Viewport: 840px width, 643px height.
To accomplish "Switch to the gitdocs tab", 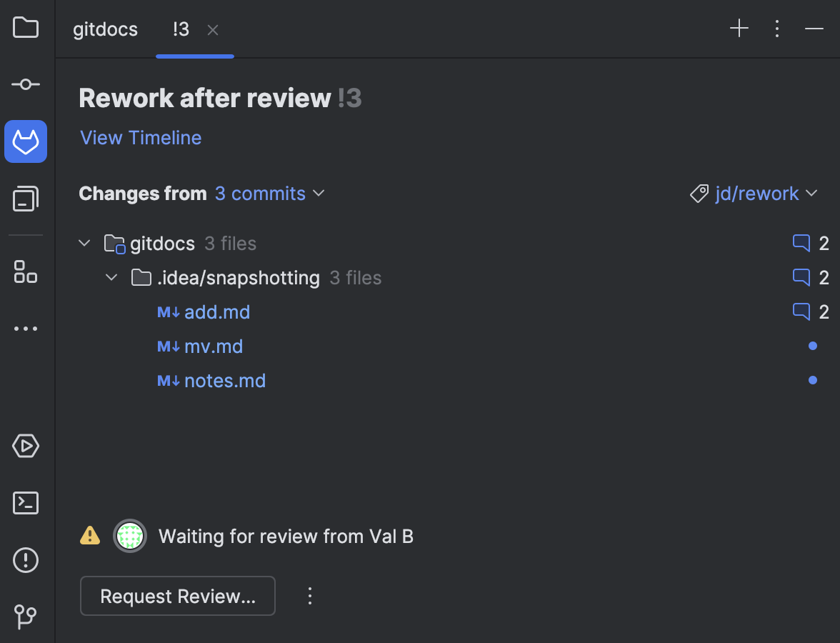I will [104, 29].
